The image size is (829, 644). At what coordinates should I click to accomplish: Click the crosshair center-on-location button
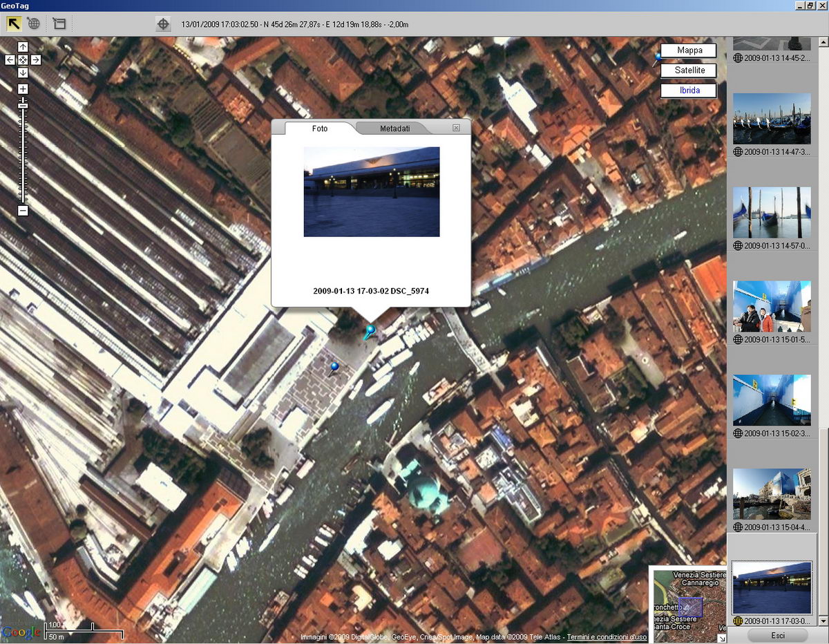(163, 24)
